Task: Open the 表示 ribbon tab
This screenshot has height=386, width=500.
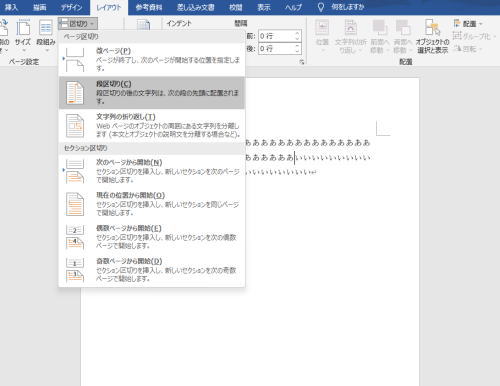Action: [x=264, y=7]
